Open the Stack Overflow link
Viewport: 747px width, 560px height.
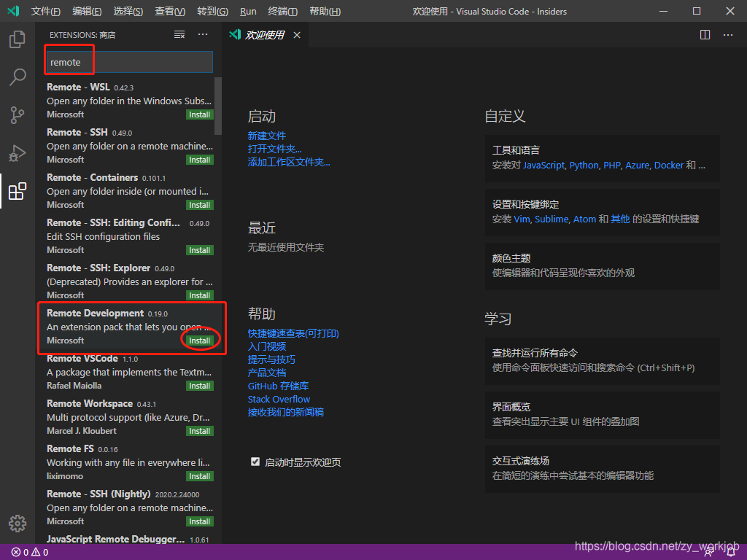point(279,399)
